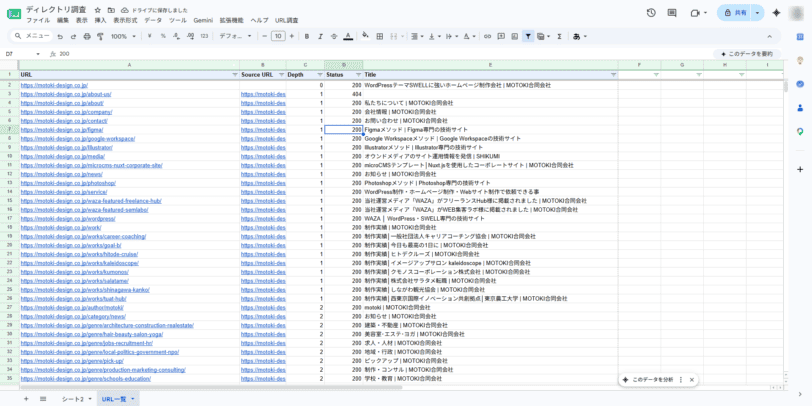Screen dimensions: 812x406
Task: Open the fill color picker
Action: (365, 36)
